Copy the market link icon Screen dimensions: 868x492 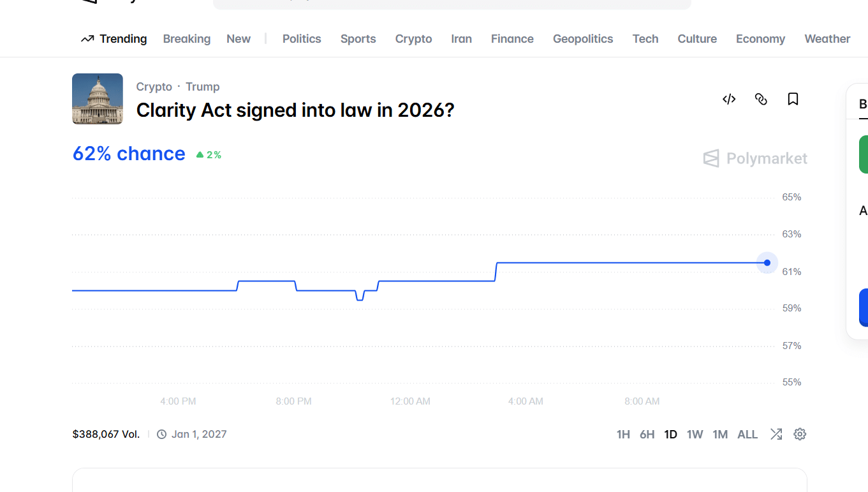coord(761,99)
